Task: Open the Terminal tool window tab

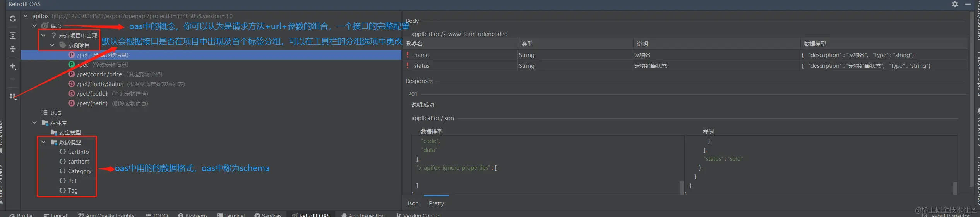Action: click(231, 215)
